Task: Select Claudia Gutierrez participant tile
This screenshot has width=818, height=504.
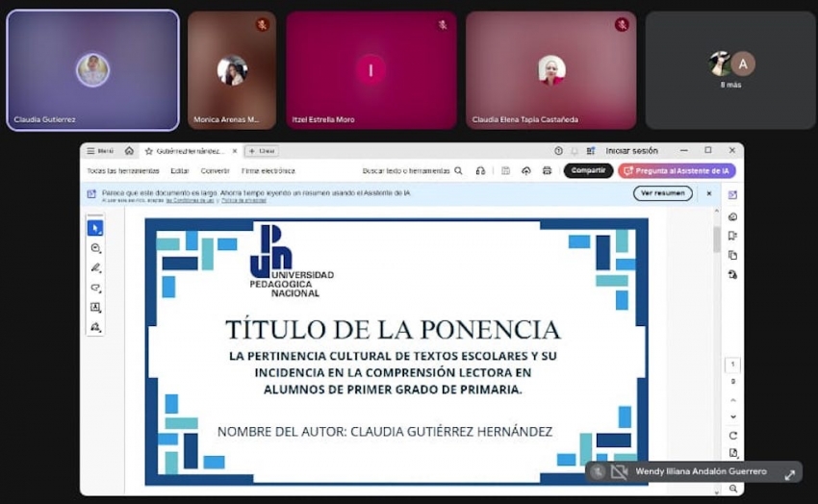Action: pos(92,70)
